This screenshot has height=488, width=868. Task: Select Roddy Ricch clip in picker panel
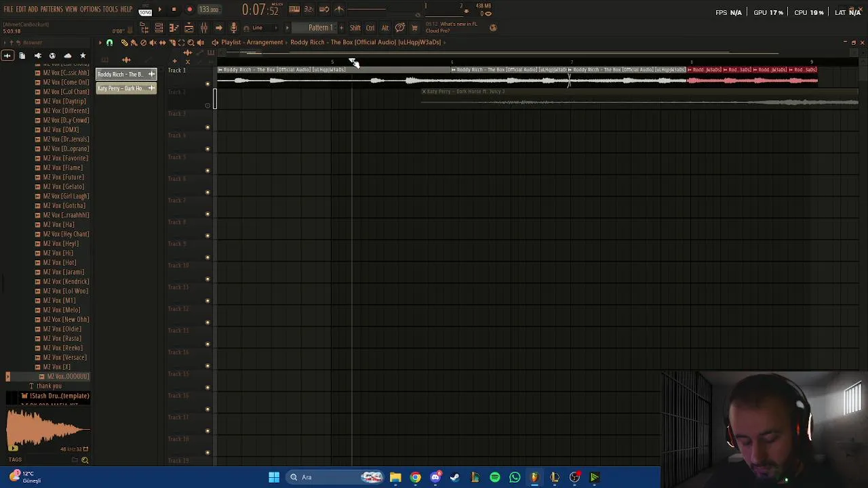[126, 74]
